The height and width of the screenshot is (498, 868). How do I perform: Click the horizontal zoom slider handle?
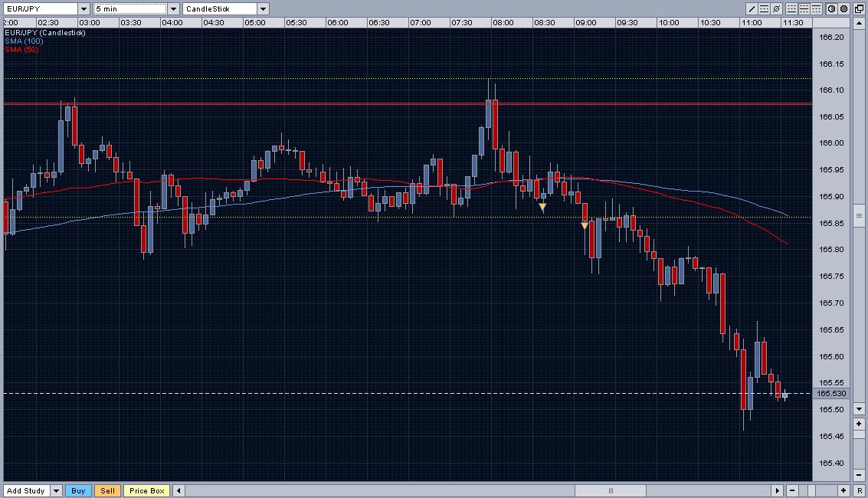pos(811,491)
